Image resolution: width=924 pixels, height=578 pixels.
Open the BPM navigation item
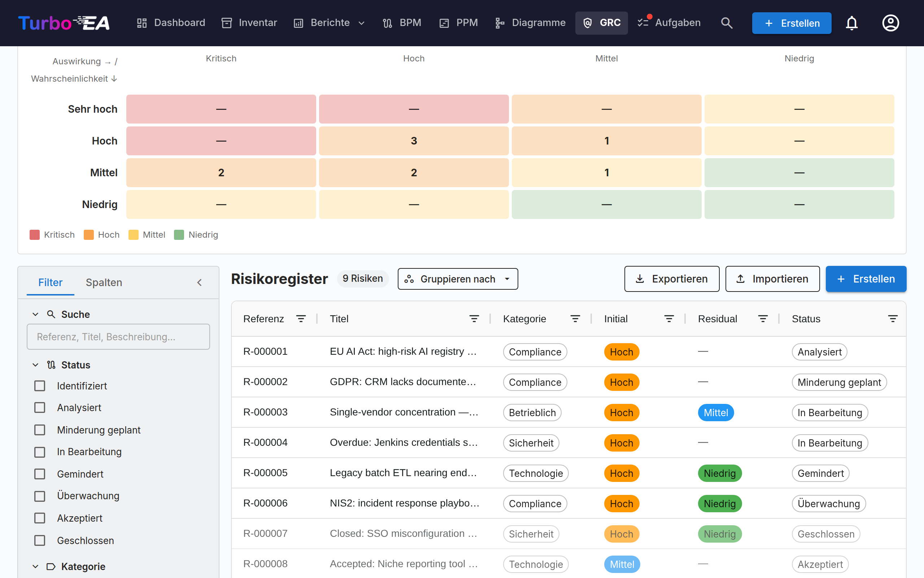(x=402, y=23)
